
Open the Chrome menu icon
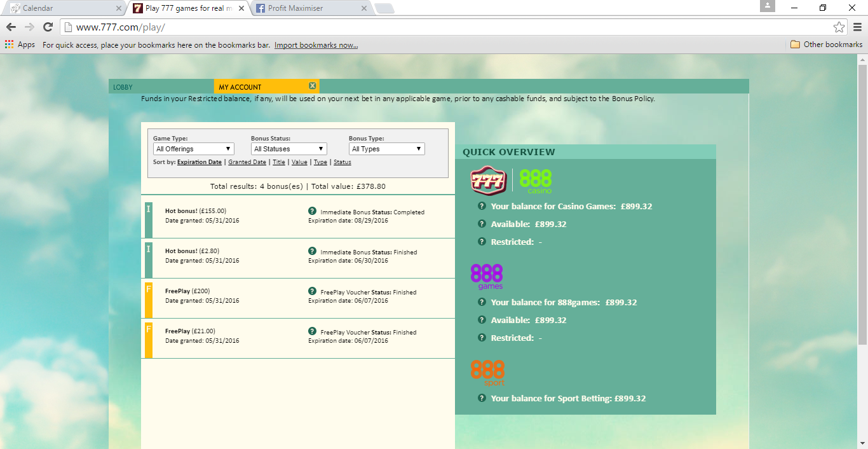tap(857, 27)
